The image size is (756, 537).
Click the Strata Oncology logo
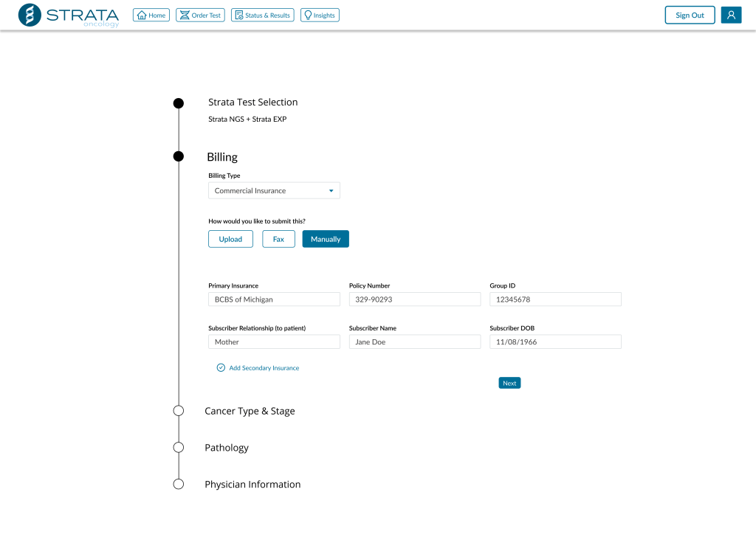(x=68, y=15)
